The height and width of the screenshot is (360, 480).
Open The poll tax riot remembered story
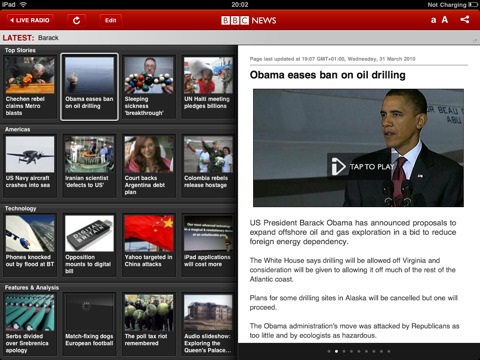tap(149, 324)
